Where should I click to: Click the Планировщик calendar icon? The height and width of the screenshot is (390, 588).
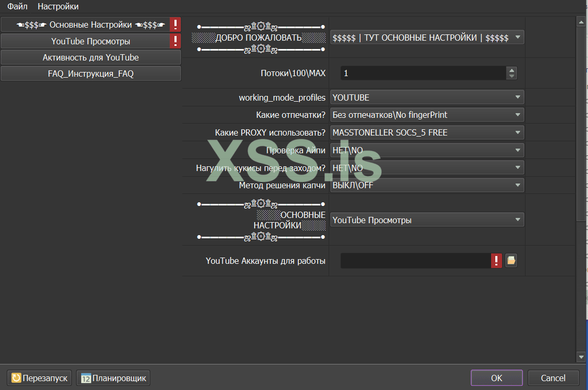coord(86,378)
